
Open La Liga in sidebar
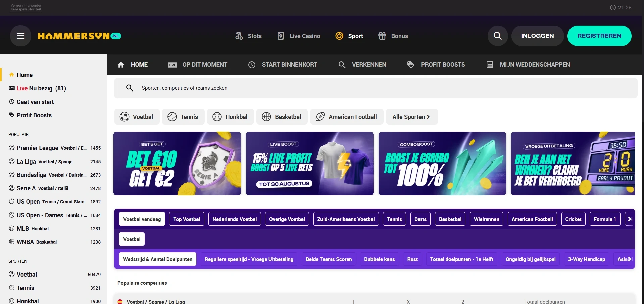pyautogui.click(x=54, y=161)
